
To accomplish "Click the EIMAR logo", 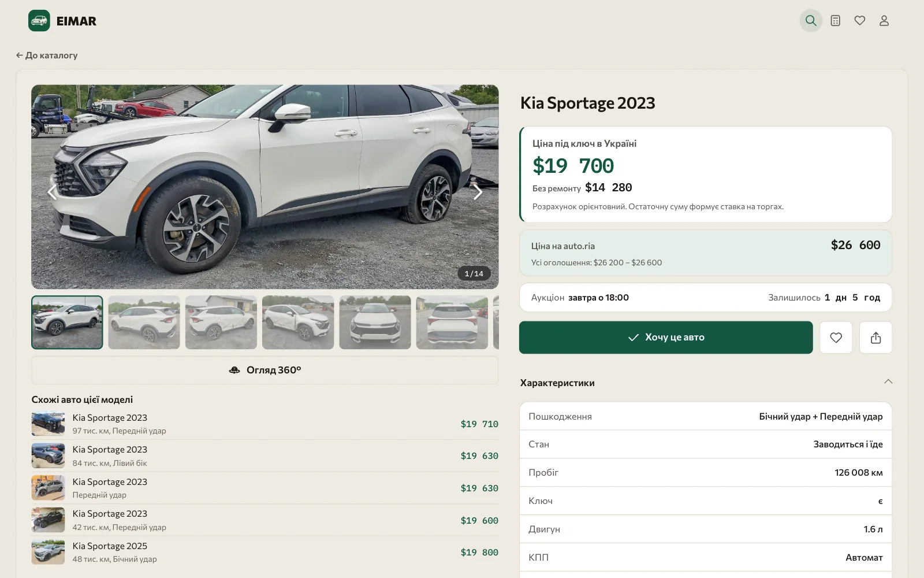I will click(62, 21).
